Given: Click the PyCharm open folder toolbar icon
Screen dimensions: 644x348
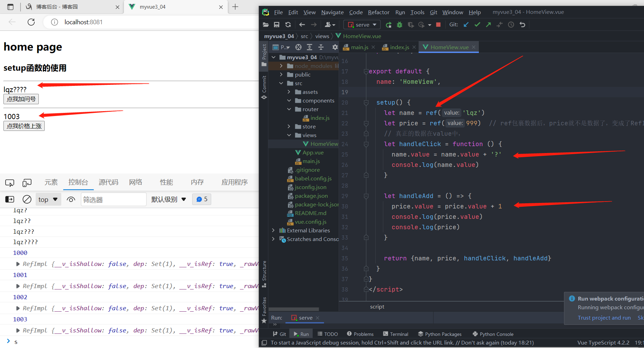Looking at the screenshot, I should 266,25.
